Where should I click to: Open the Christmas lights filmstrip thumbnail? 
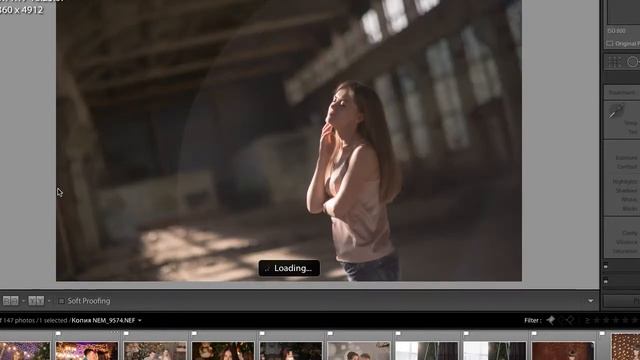click(25, 351)
